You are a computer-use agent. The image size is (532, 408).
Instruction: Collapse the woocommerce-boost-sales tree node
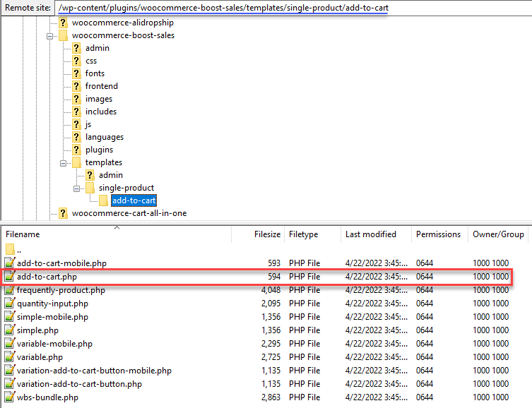click(50, 36)
